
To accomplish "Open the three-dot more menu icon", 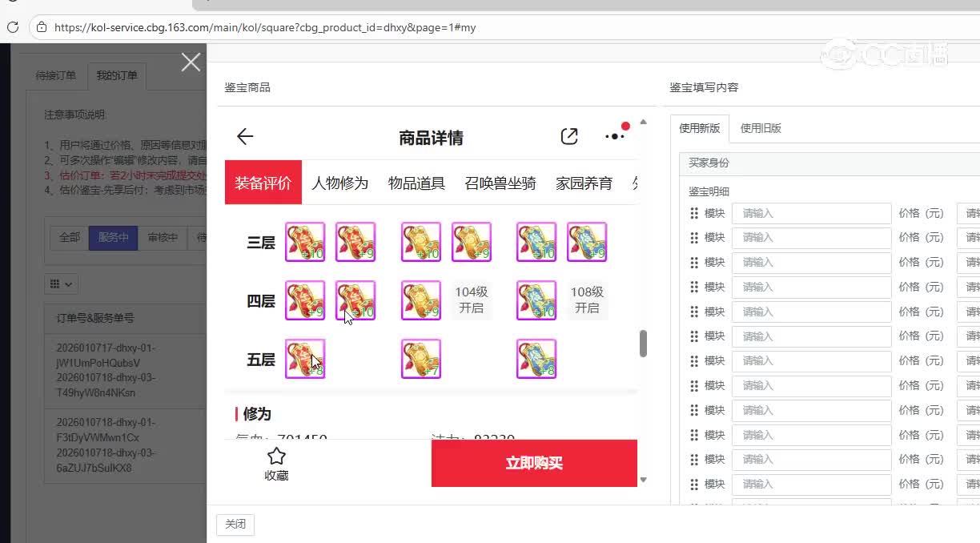I will (x=615, y=137).
